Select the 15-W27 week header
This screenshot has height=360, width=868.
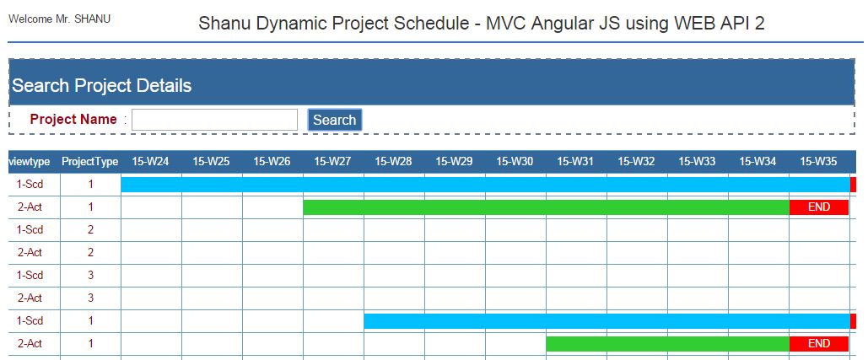pos(332,162)
